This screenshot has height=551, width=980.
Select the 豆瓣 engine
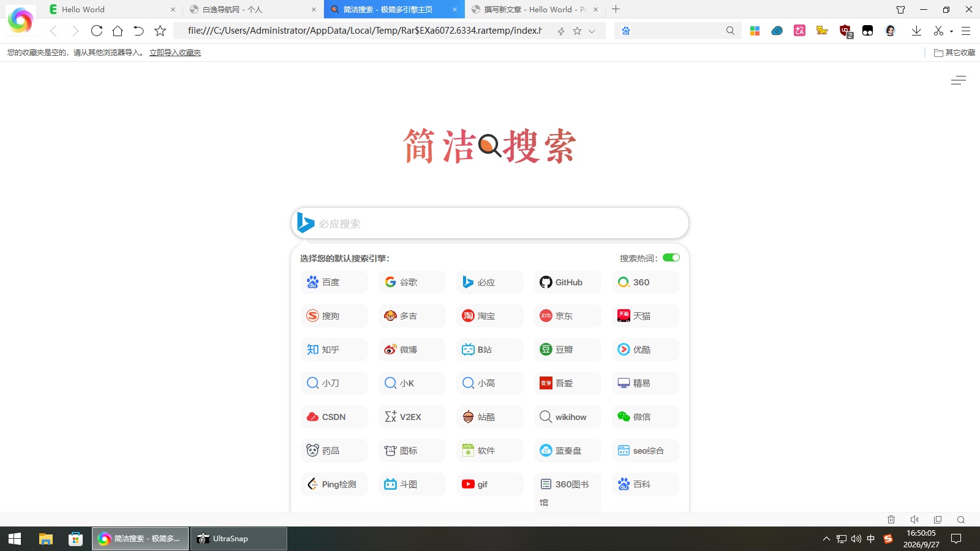click(567, 350)
